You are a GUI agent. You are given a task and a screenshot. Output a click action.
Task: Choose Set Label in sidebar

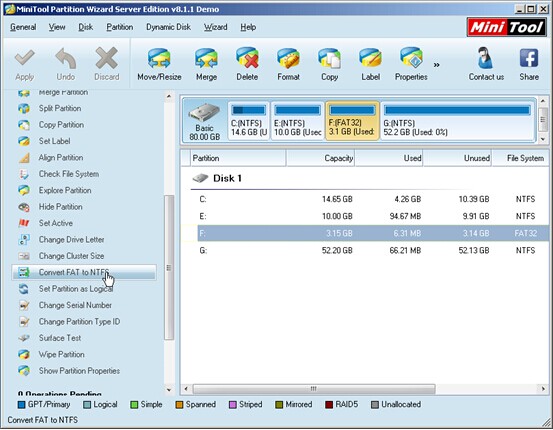54,141
